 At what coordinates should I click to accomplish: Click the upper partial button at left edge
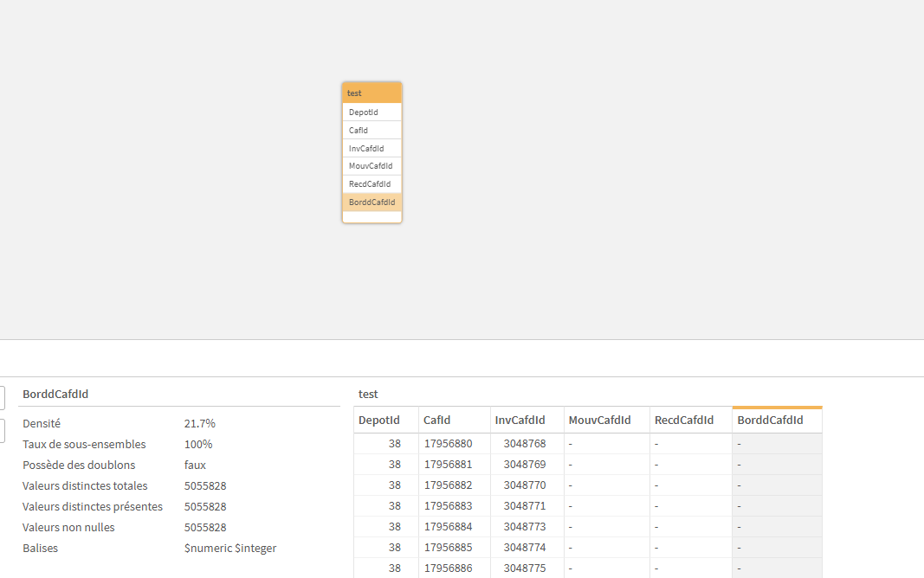(x=2, y=398)
